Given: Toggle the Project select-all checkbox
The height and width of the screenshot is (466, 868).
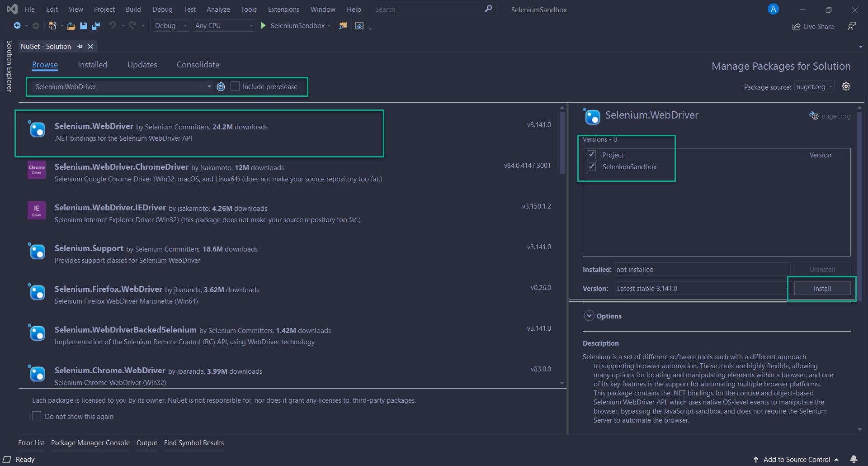Looking at the screenshot, I should 591,155.
